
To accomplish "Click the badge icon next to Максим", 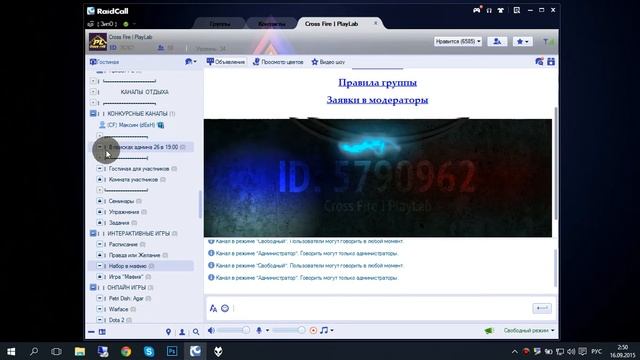I will [160, 125].
